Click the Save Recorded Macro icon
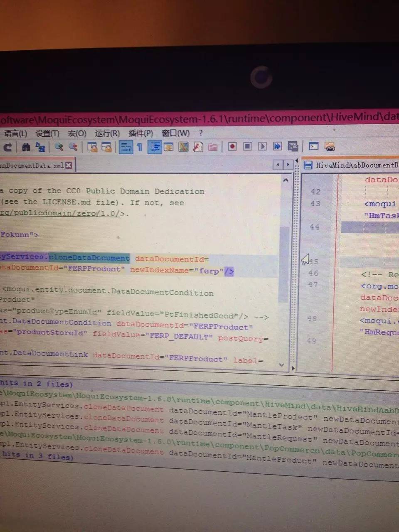The image size is (399, 532). [x=293, y=146]
